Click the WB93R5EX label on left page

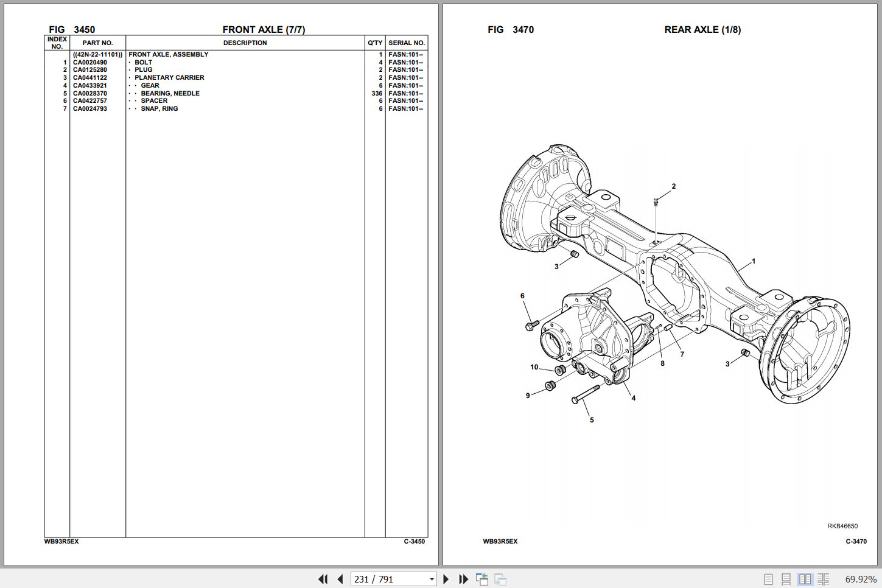pyautogui.click(x=61, y=541)
